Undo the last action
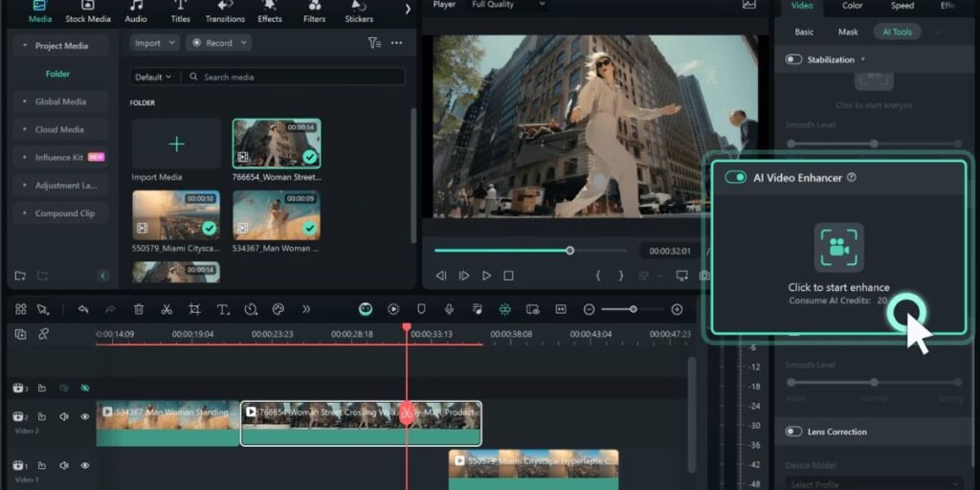Viewport: 980px width, 490px height. tap(83, 309)
